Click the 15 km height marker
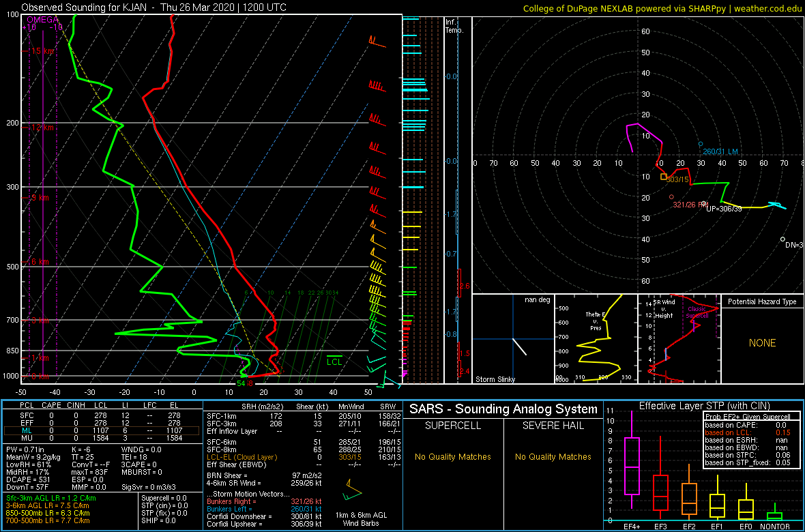 click(x=42, y=51)
